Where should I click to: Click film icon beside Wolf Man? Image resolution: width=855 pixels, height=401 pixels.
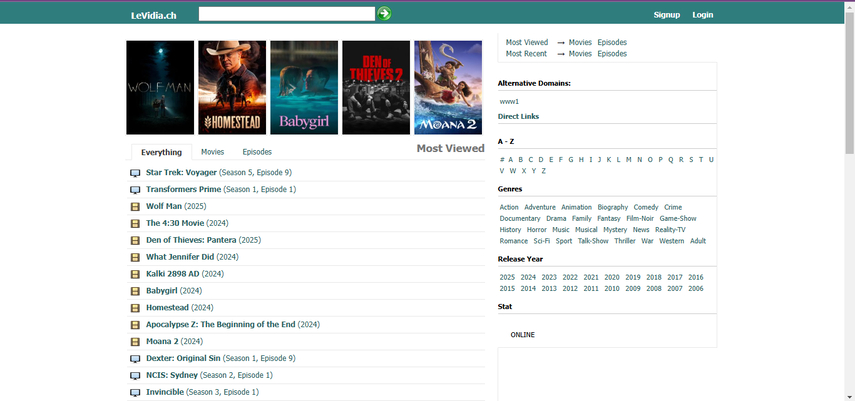tap(135, 207)
